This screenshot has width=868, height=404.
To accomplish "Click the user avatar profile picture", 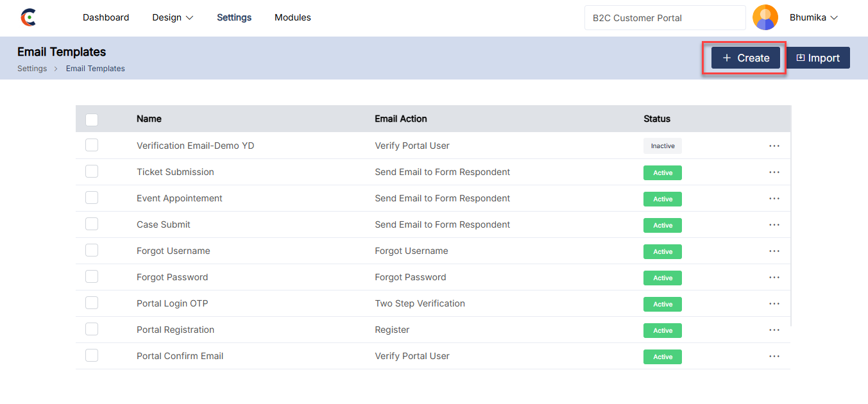I will (x=765, y=18).
